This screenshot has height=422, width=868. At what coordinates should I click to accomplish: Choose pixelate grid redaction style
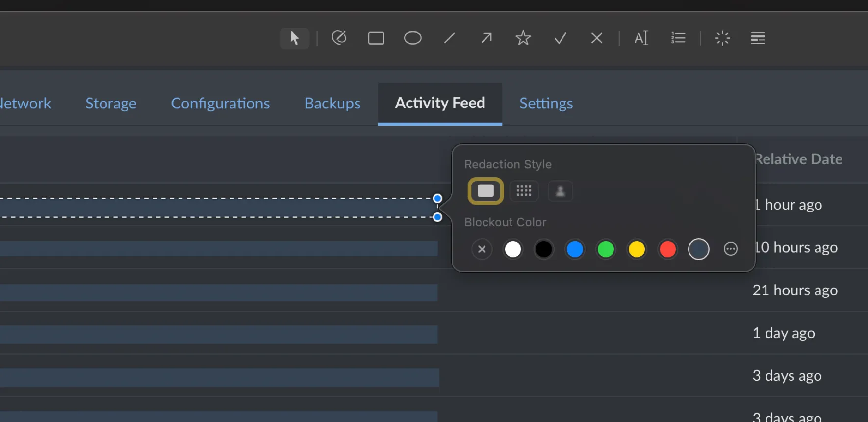point(524,191)
